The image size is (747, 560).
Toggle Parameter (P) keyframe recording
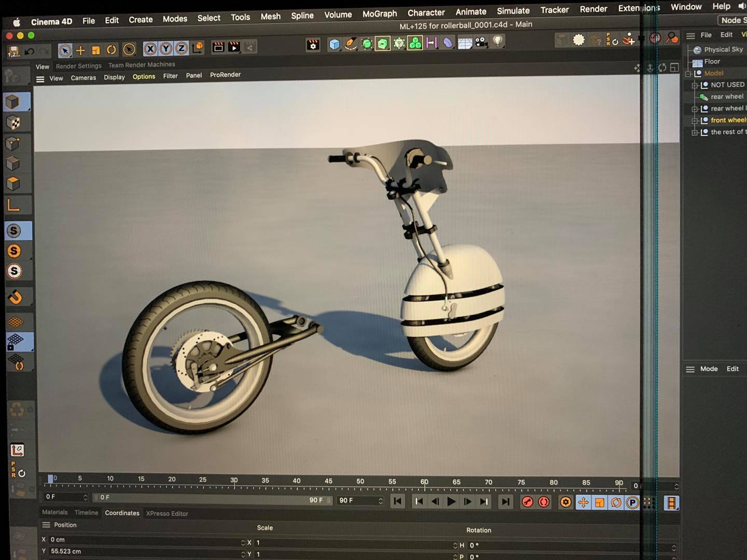(x=632, y=502)
